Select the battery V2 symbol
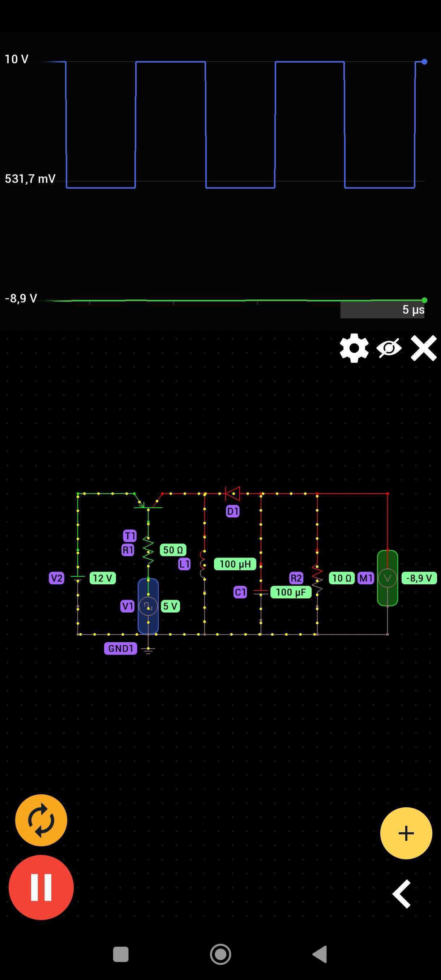 pos(78,578)
